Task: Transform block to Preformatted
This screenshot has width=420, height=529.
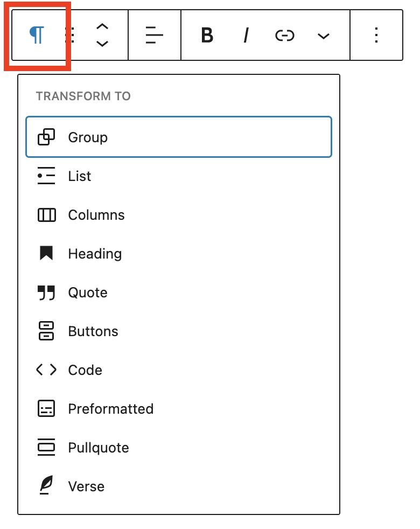Action: point(179,409)
